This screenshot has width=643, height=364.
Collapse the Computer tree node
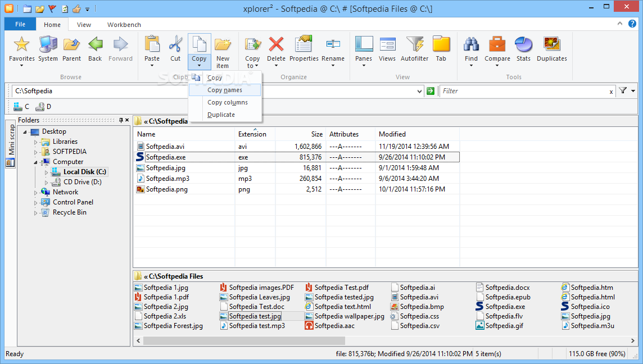point(35,162)
